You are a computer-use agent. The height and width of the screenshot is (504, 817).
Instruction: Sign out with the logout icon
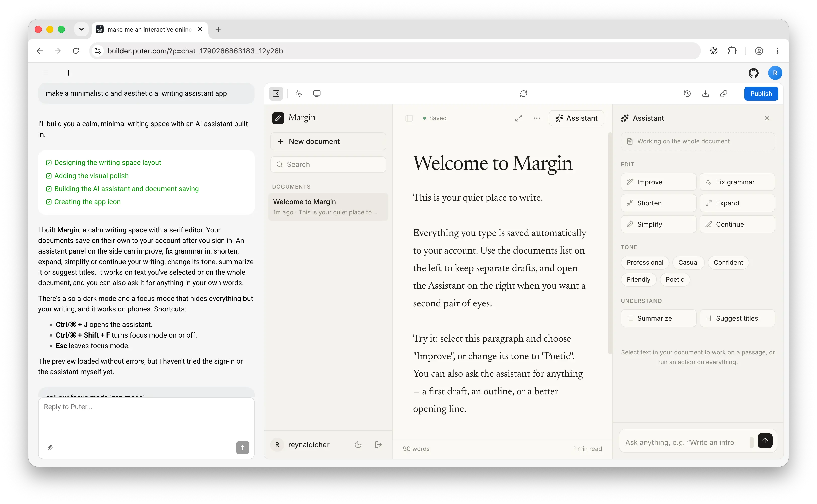point(378,445)
